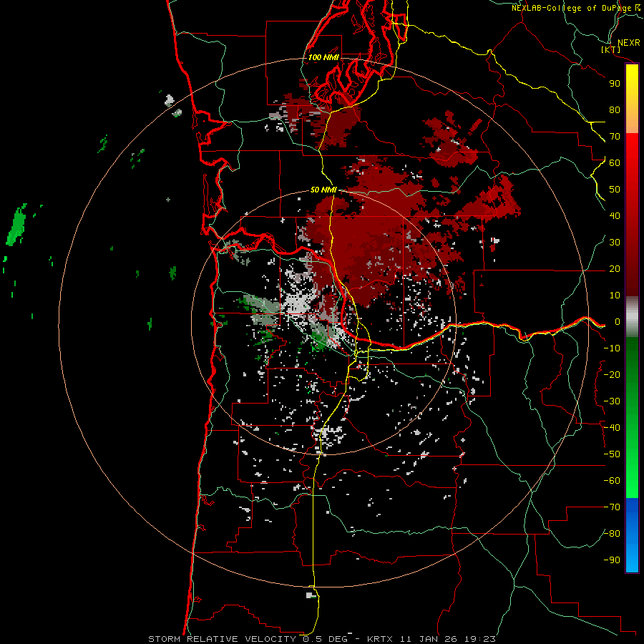Image resolution: width=644 pixels, height=644 pixels.
Task: Click the -90 value on velocity scale
Action: point(612,560)
